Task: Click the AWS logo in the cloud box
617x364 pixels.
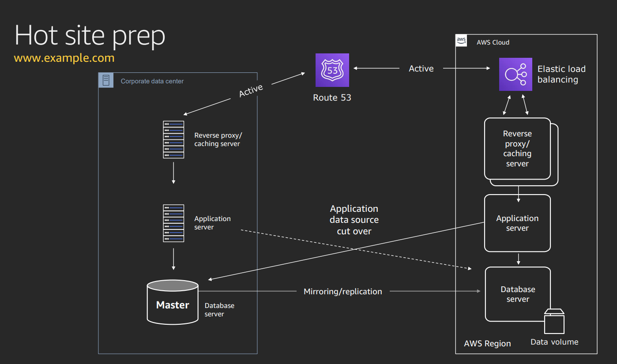Action: 461,41
